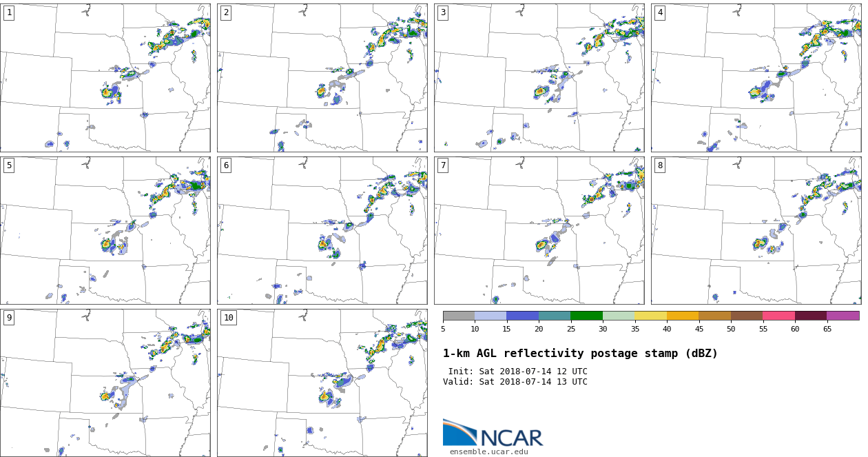The width and height of the screenshot is (868, 457).
Task: Click the number 7 panel label
Action: click(x=443, y=165)
